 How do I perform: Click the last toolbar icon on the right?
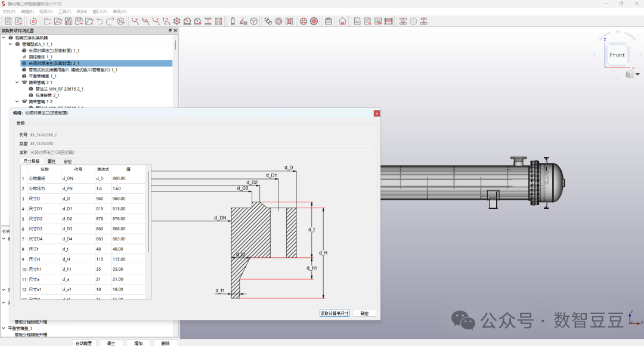tap(424, 21)
